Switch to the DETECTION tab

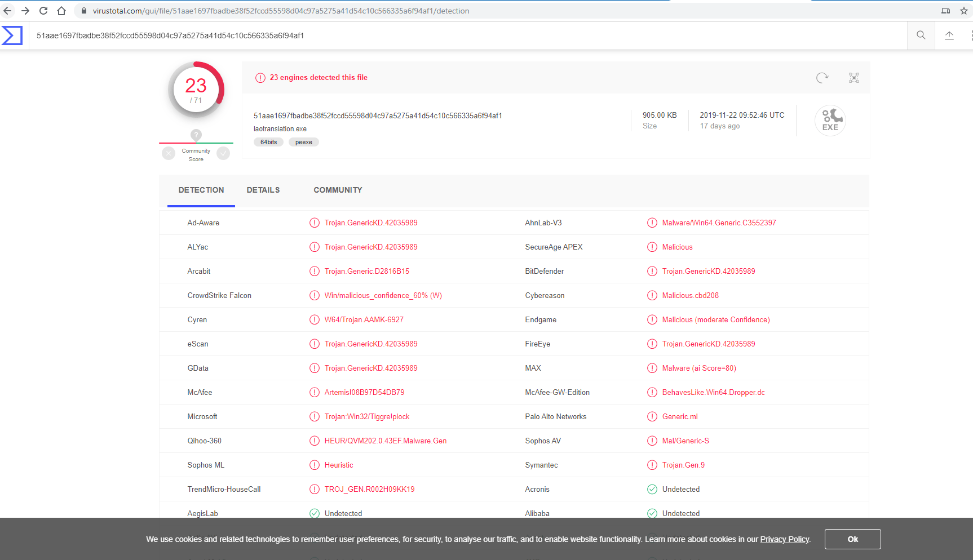click(201, 190)
